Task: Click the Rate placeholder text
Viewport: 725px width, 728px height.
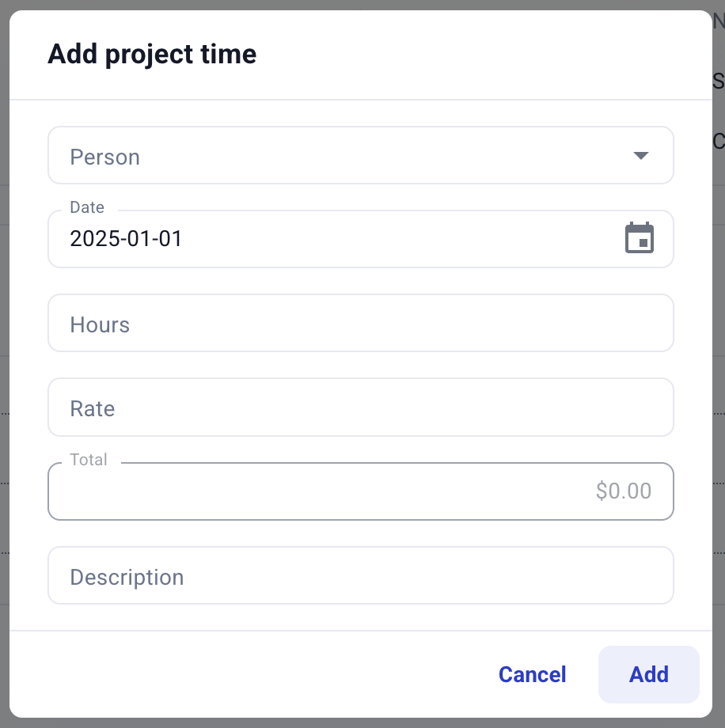Action: [x=93, y=408]
